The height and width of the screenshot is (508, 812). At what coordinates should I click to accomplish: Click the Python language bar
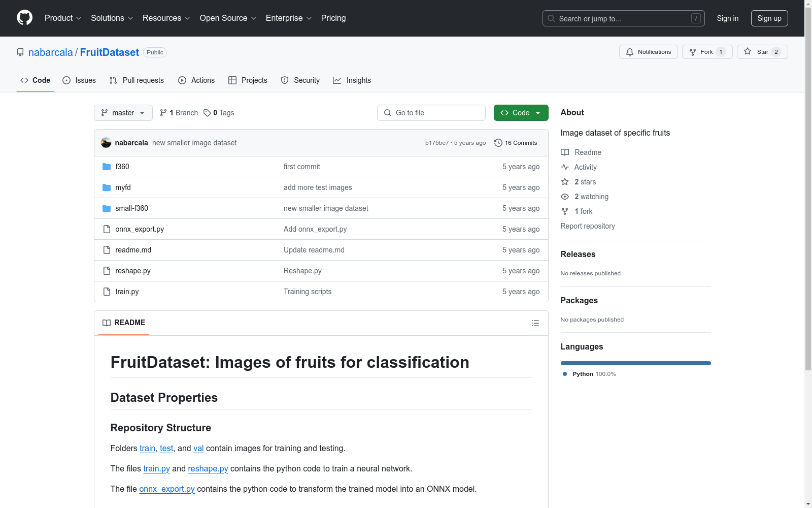(635, 363)
